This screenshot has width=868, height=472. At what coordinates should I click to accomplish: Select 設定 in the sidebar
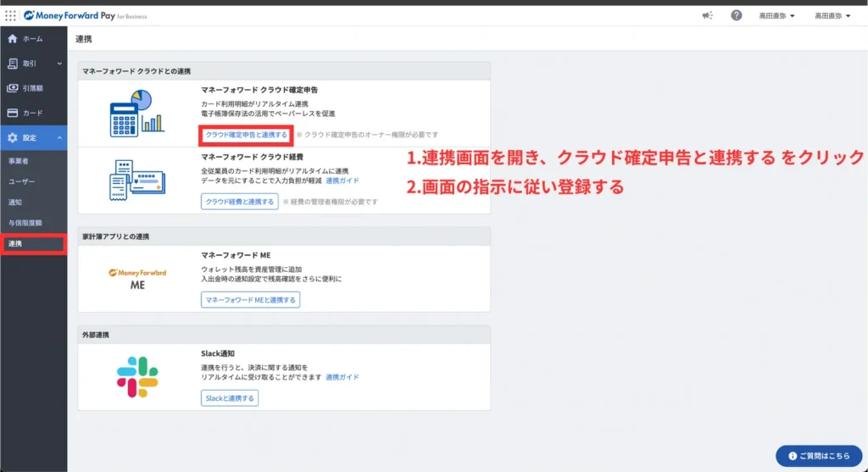click(33, 138)
